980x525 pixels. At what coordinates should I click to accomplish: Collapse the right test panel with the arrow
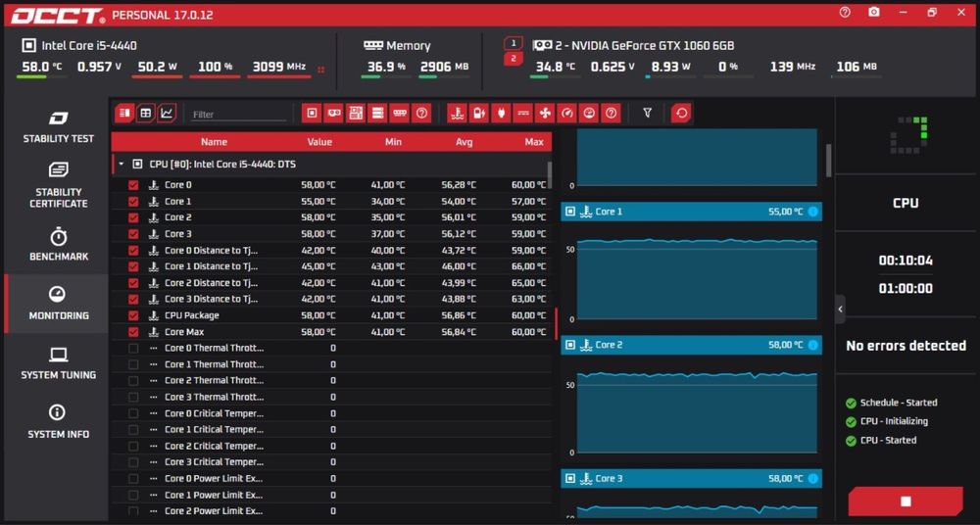840,309
